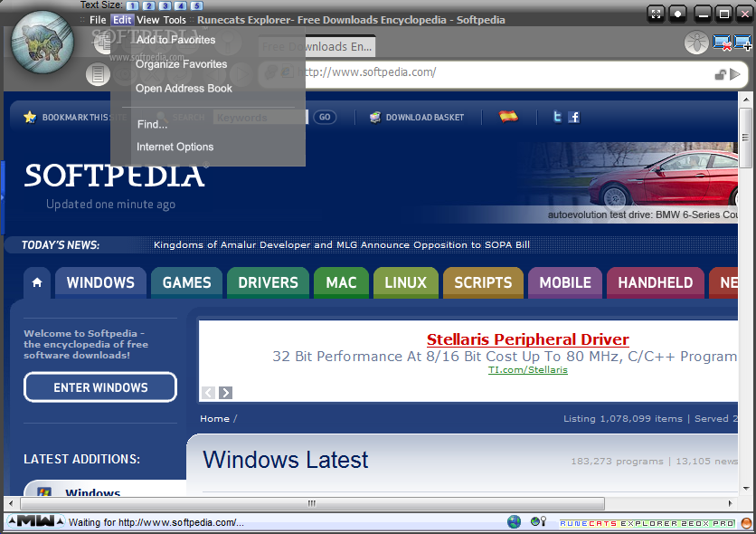Image resolution: width=756 pixels, height=534 pixels.
Task: Click the Home breadcrumb link
Action: click(214, 419)
